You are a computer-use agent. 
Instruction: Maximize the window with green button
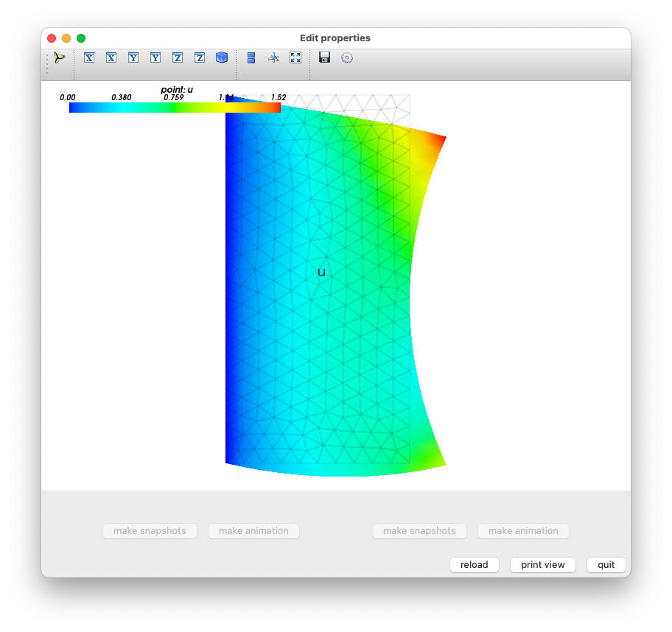(81, 38)
